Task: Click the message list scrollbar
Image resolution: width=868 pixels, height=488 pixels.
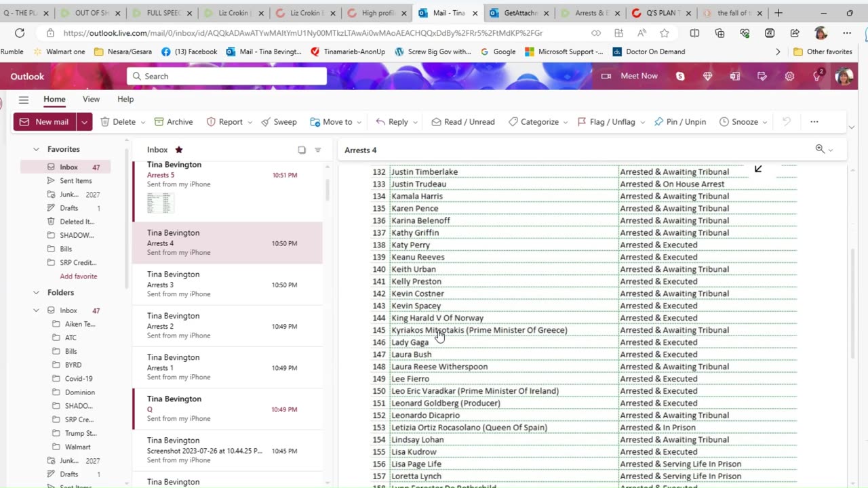Action: click(328, 190)
